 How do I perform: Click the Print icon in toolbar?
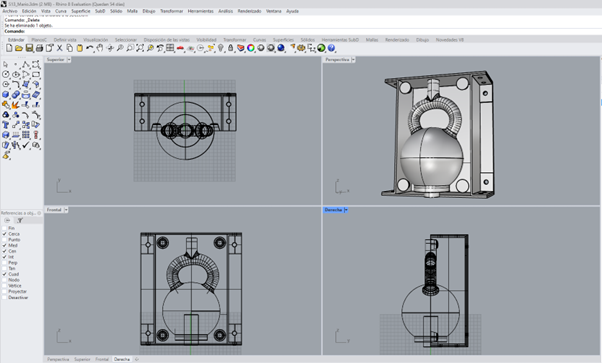tap(39, 48)
